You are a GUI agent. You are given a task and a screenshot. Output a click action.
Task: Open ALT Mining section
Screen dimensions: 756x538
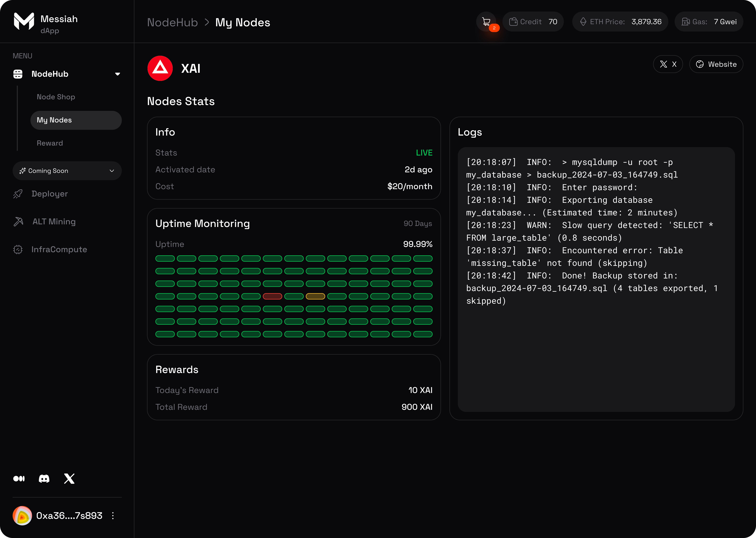[54, 222]
